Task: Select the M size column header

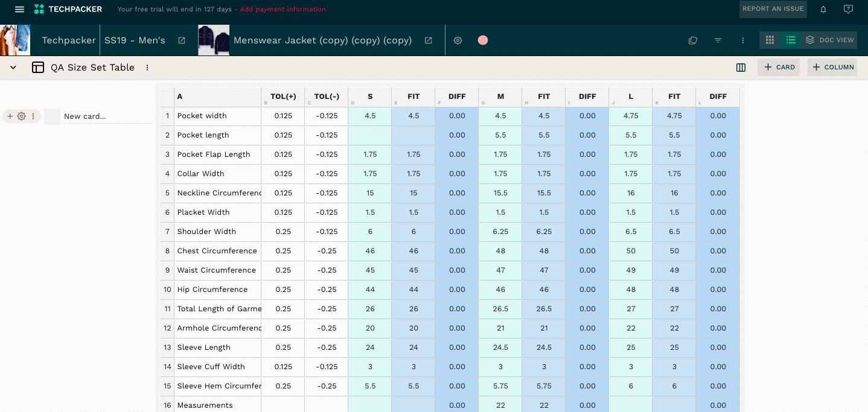Action: (x=500, y=97)
